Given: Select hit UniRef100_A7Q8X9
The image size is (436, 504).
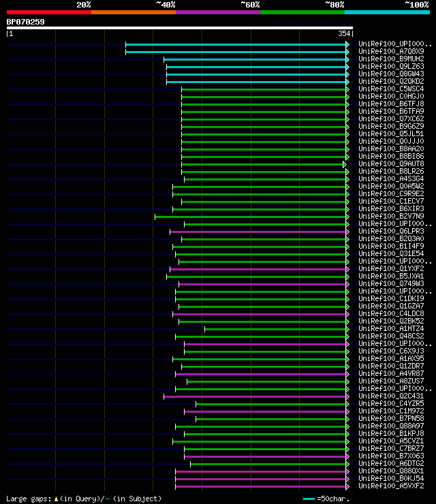Looking at the screenshot, I should pyautogui.click(x=391, y=52).
